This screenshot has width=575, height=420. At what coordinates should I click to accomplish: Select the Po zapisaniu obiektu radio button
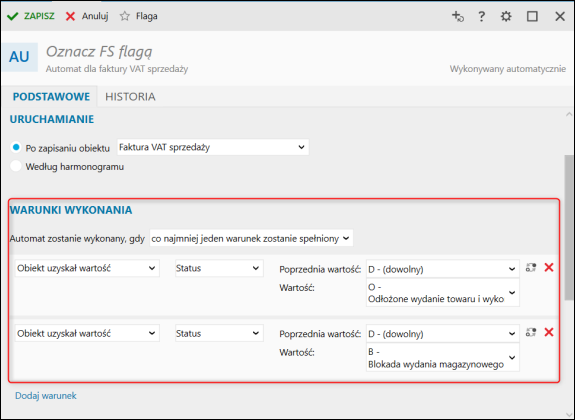[16, 147]
